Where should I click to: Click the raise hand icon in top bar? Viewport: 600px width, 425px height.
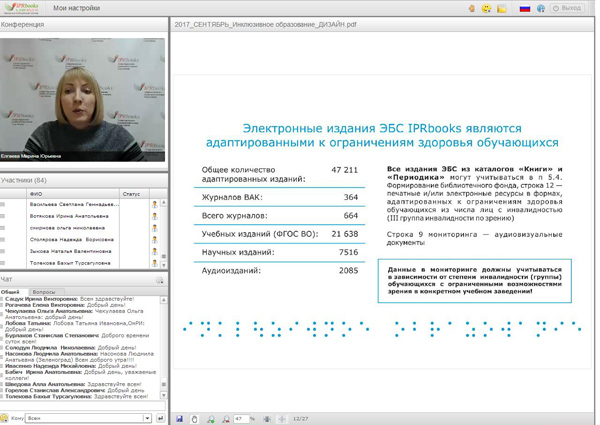point(472,8)
